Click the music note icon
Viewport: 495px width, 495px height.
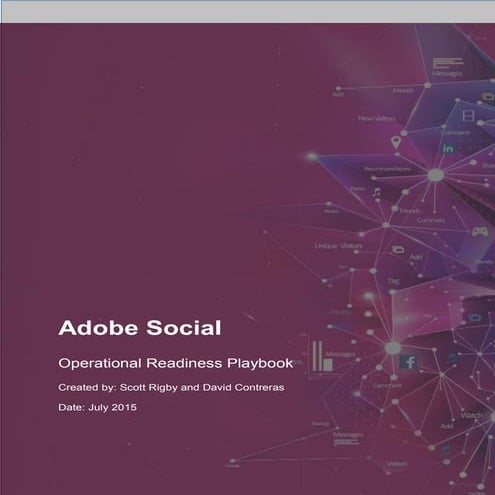(x=377, y=192)
